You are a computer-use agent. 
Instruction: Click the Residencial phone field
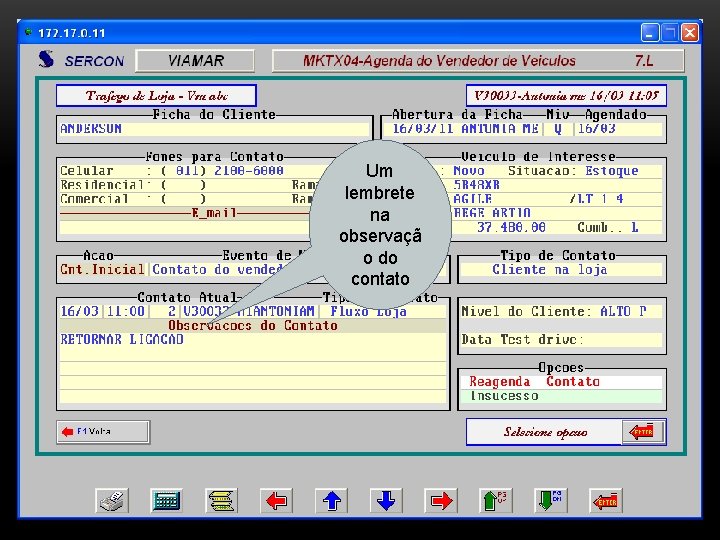click(184, 185)
